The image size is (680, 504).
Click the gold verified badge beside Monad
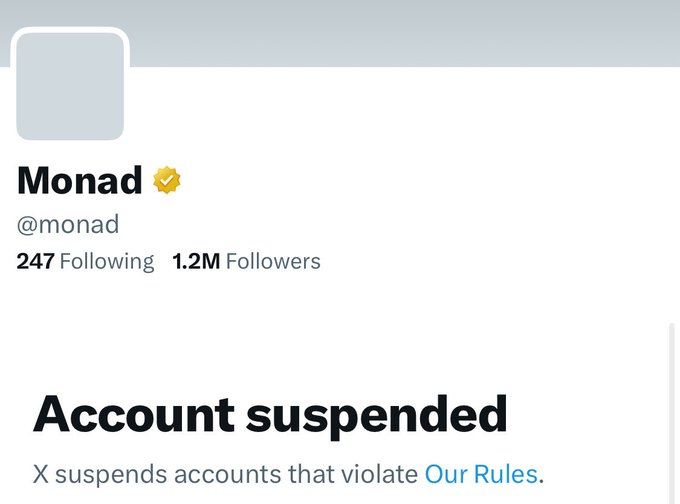click(167, 180)
